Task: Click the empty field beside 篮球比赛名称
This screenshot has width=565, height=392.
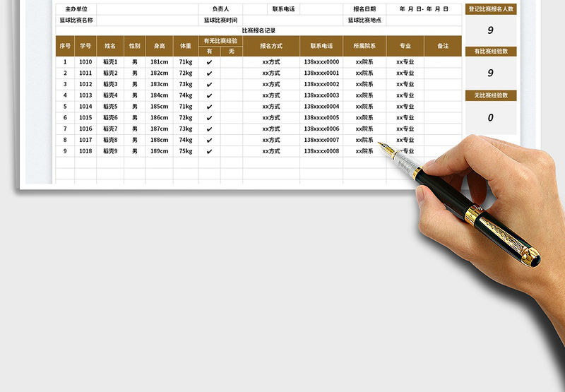Action: pos(148,20)
